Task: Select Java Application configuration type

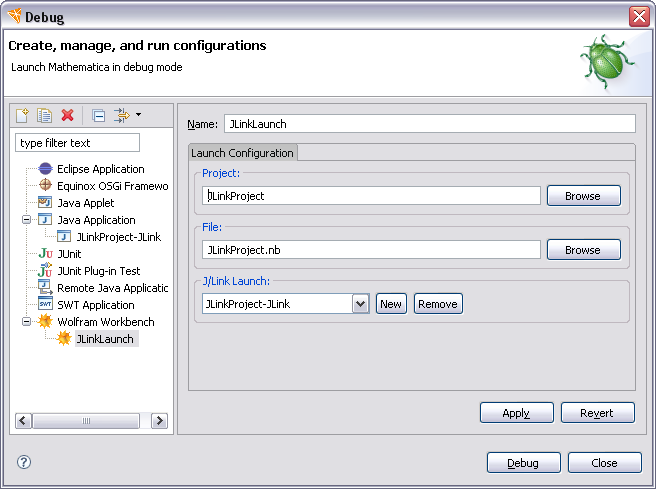Action: coord(97,220)
